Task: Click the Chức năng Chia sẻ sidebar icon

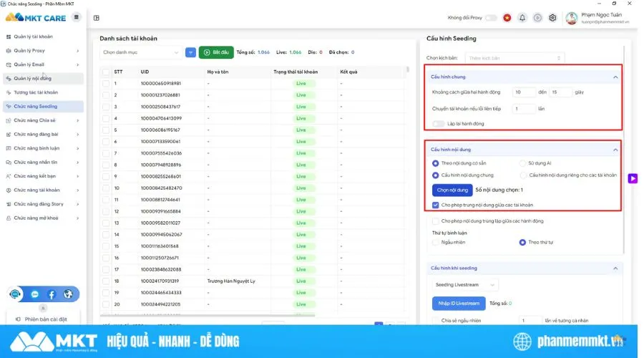Action: click(x=9, y=120)
